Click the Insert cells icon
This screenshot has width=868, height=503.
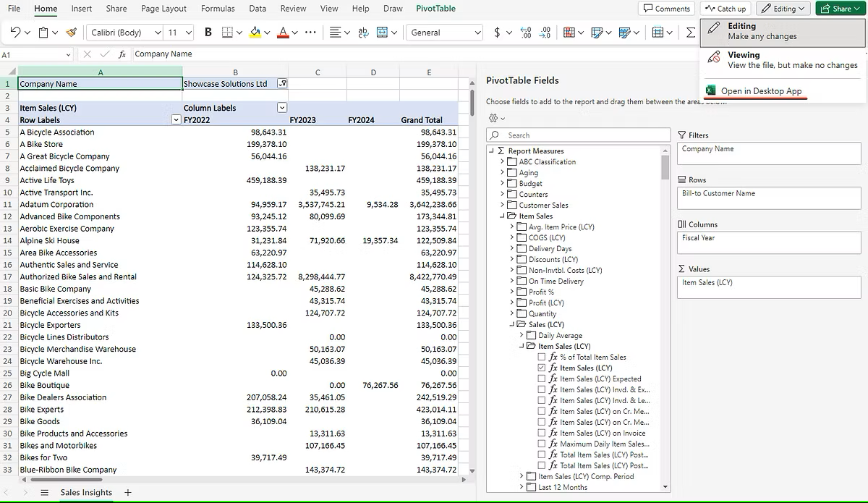[x=658, y=33]
